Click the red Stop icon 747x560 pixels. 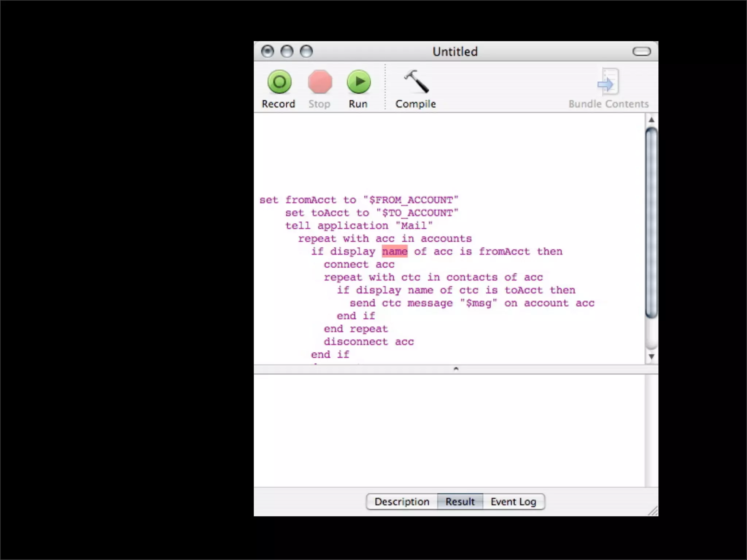coord(320,82)
